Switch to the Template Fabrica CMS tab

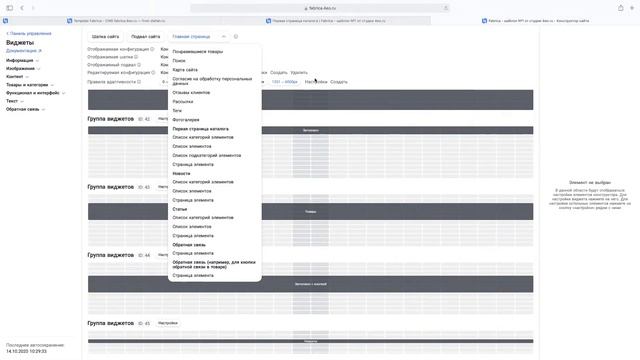[x=116, y=20]
